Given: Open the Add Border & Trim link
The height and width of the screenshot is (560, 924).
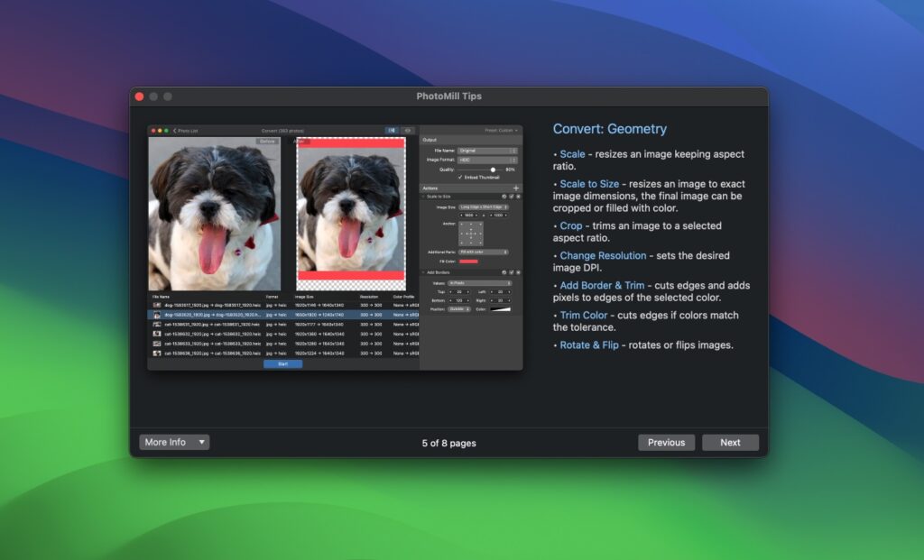Looking at the screenshot, I should tap(603, 285).
